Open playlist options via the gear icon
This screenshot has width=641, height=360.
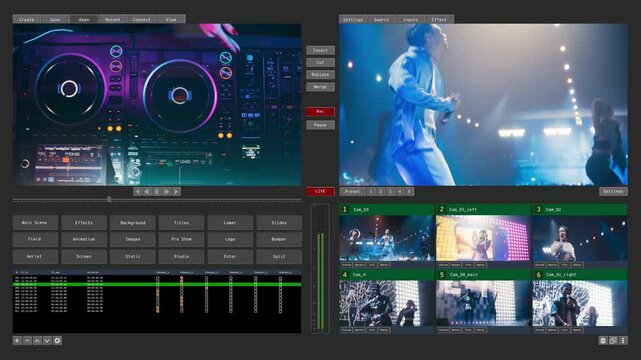point(58,340)
